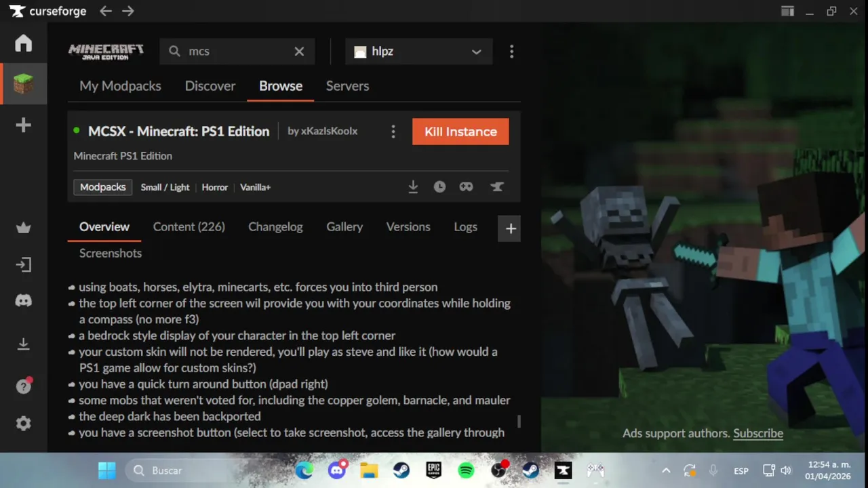Open the Changelog tab

coord(275,227)
